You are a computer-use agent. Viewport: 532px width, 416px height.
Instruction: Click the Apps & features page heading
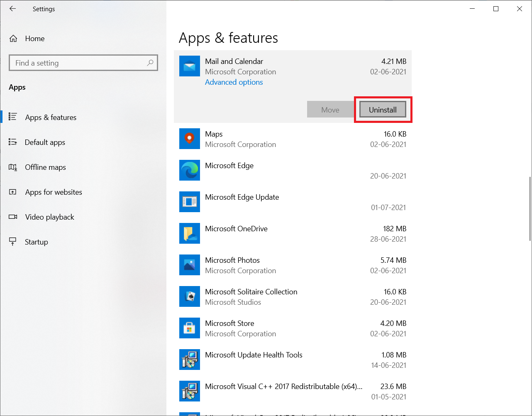(228, 38)
